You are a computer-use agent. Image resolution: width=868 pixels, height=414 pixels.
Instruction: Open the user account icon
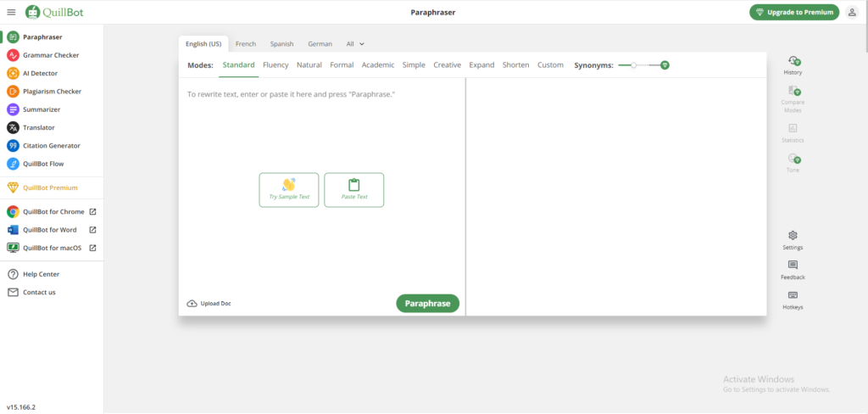852,12
